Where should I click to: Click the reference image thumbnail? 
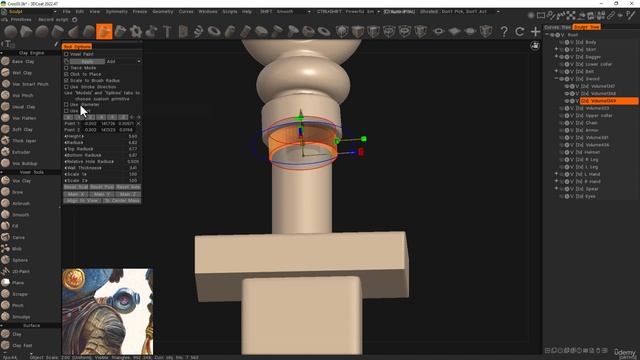[x=107, y=311]
